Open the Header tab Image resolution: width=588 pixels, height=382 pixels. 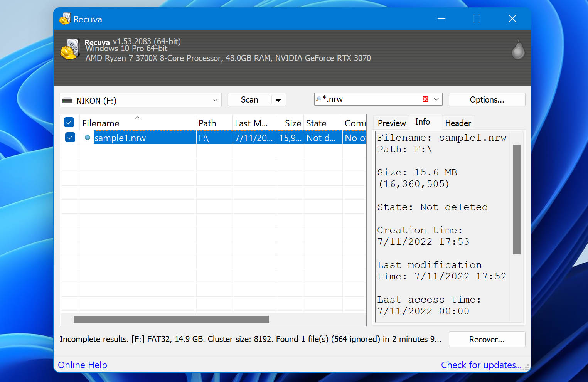click(458, 123)
